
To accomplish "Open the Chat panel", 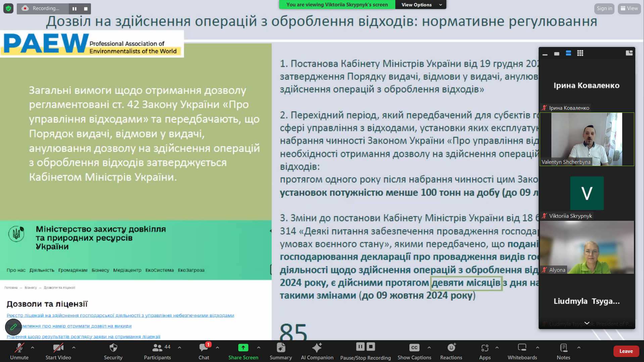I will pos(204,348).
